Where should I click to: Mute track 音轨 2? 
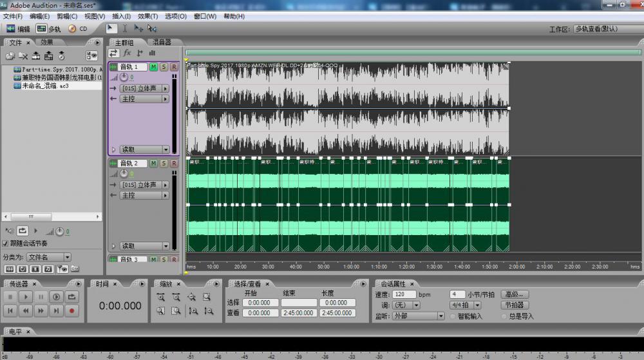[x=154, y=164]
